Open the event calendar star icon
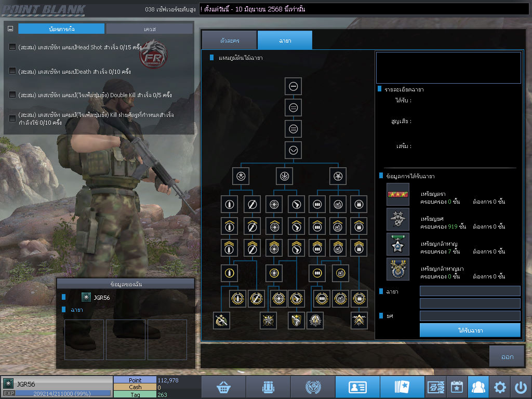 (x=457, y=387)
